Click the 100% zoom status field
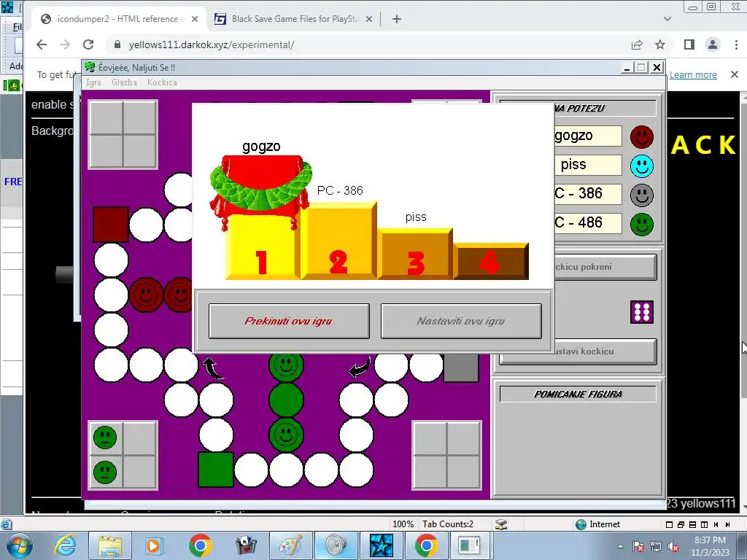747x560 pixels. pos(403,524)
